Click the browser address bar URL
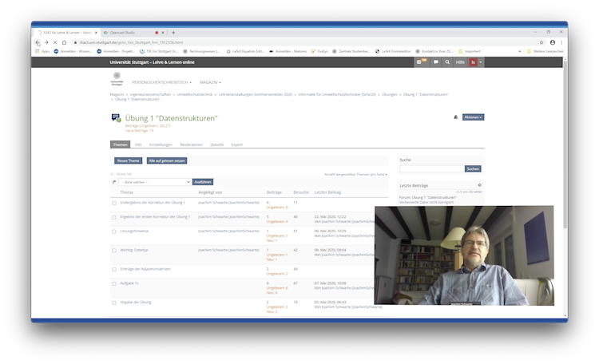 [132, 42]
